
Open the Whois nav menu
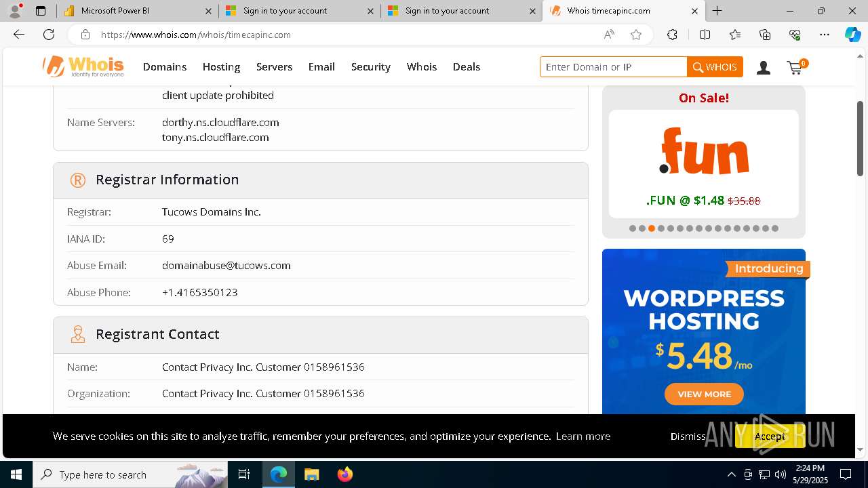coord(422,66)
